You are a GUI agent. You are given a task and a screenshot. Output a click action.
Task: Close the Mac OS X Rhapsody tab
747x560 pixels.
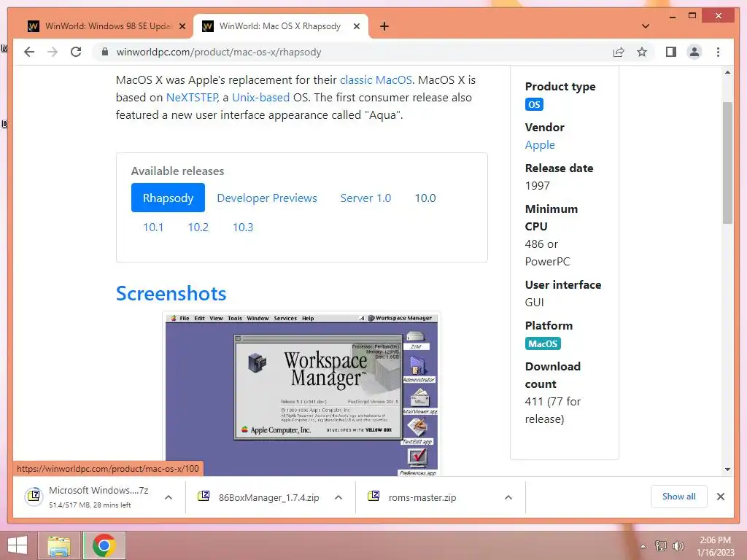(x=356, y=27)
